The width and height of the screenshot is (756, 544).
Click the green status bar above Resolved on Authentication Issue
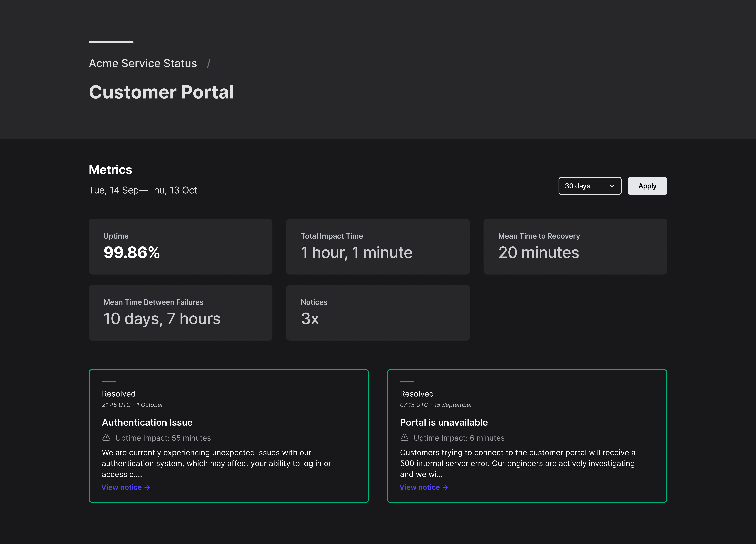109,381
